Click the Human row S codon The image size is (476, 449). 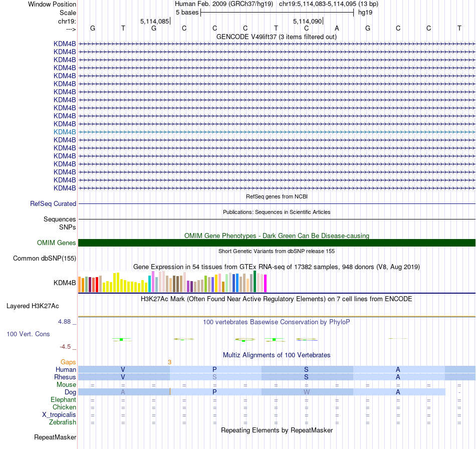click(306, 369)
